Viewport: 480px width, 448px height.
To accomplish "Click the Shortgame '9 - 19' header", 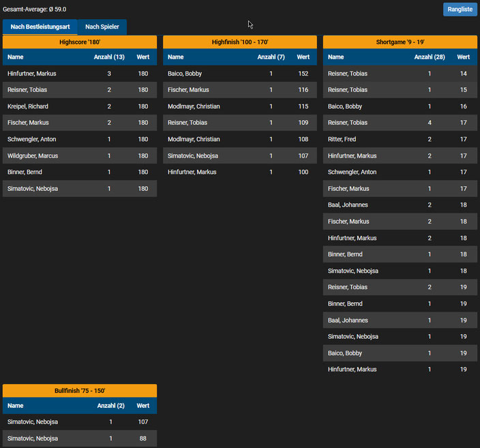I will [x=400, y=42].
